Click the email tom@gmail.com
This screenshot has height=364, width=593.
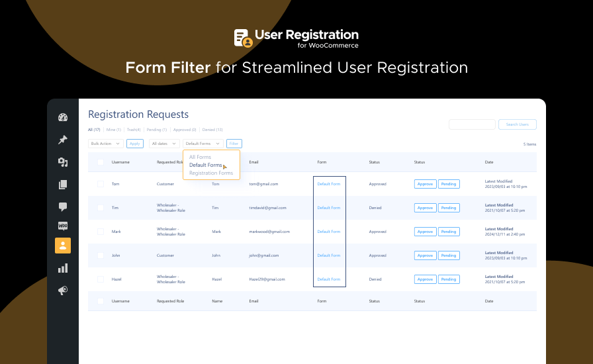click(x=263, y=184)
